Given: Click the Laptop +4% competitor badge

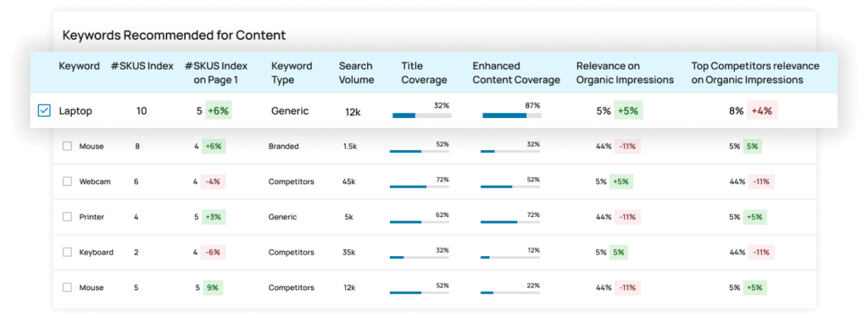Looking at the screenshot, I should click(x=762, y=111).
